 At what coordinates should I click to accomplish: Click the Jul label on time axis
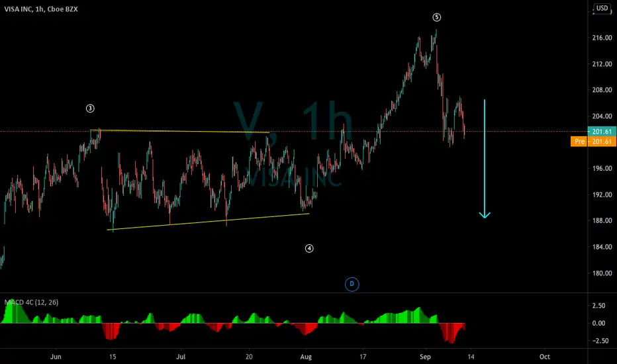pyautogui.click(x=181, y=357)
